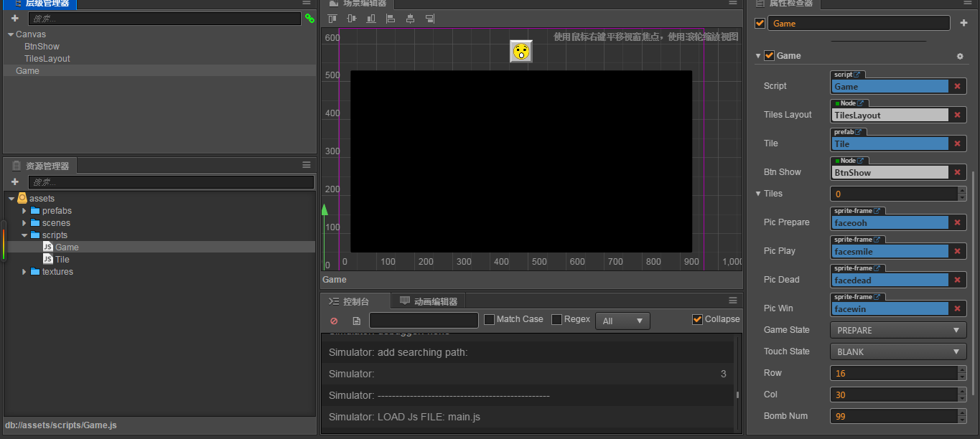Remove the Pic Dead sprite-frame with red X
This screenshot has width=980, height=439.
(x=957, y=280)
